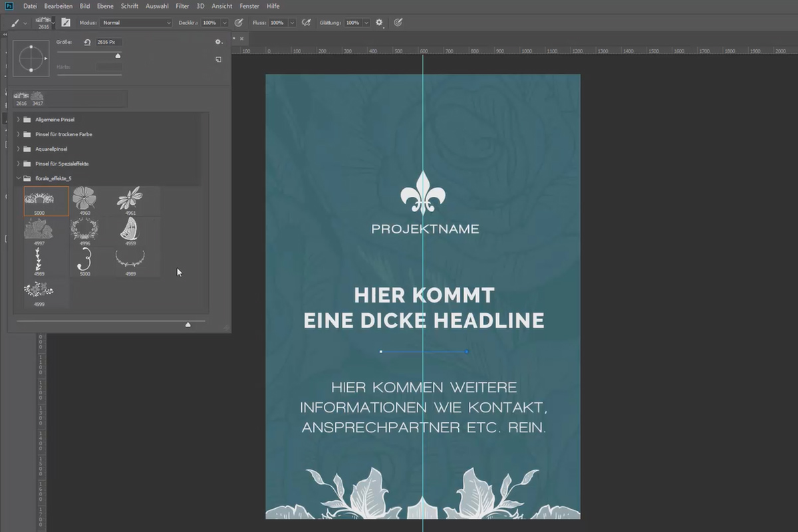Enable airbrush-style build-up effects
The height and width of the screenshot is (532, 798).
306,22
